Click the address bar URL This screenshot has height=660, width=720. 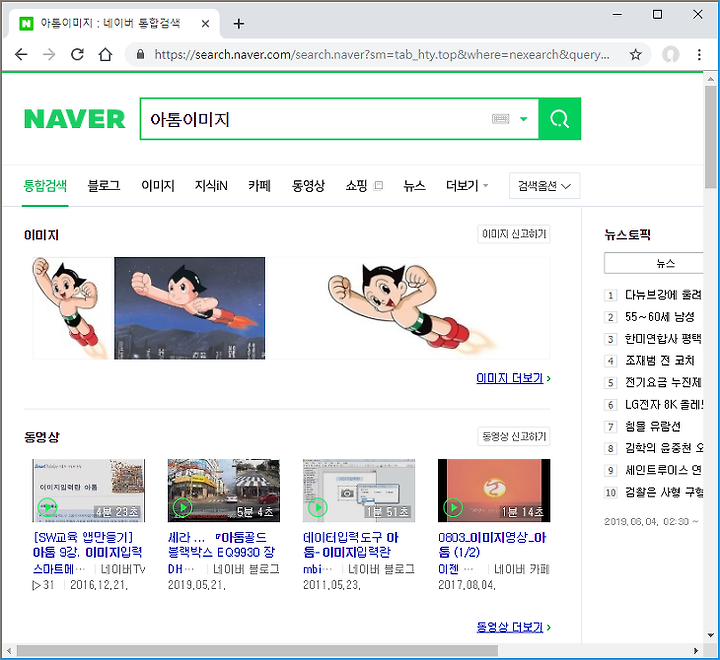click(382, 55)
